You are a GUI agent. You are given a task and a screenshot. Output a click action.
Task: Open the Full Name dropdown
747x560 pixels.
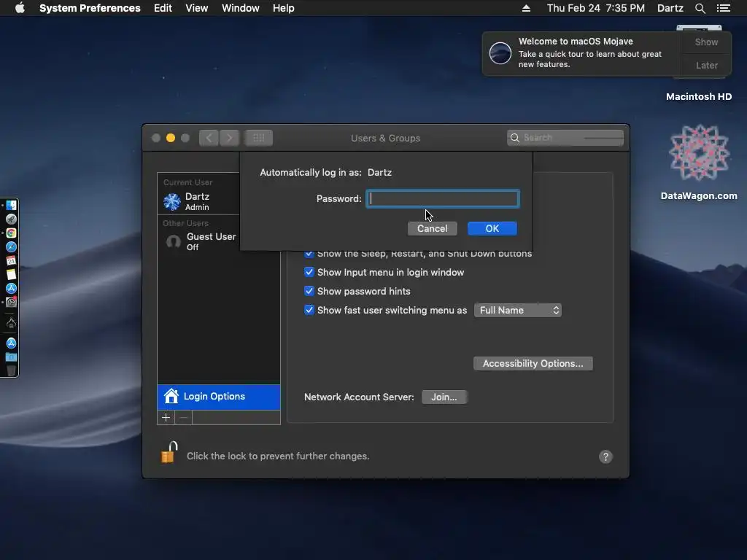517,310
